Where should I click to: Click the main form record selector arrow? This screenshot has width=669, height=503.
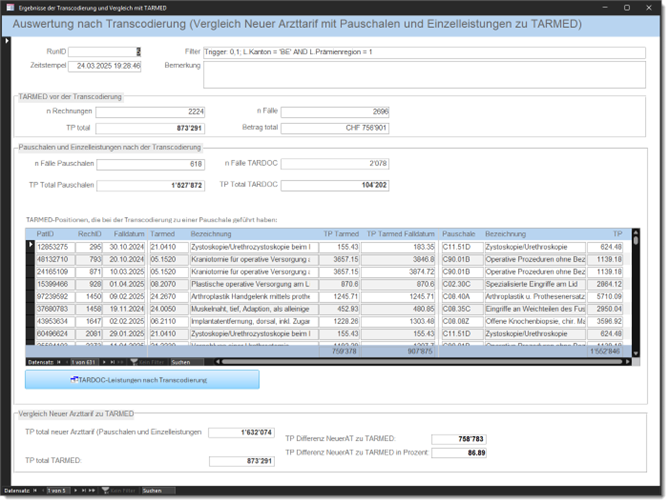pyautogui.click(x=7, y=41)
